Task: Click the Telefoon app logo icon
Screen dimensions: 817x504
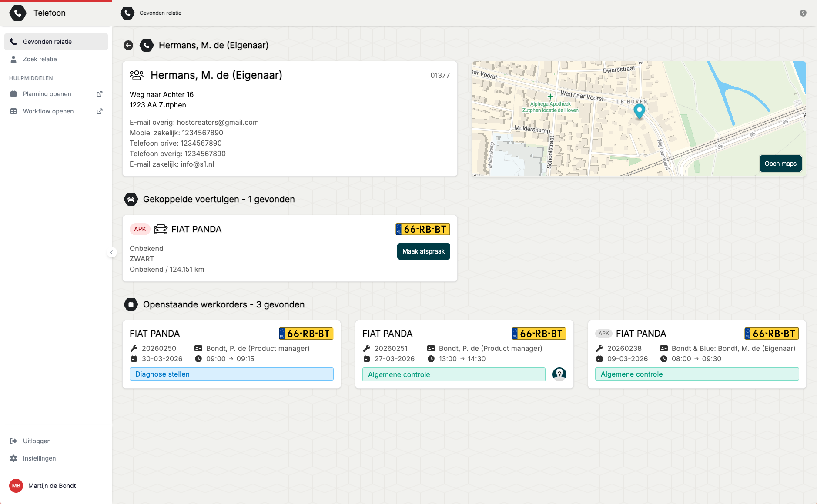Action: pyautogui.click(x=18, y=13)
